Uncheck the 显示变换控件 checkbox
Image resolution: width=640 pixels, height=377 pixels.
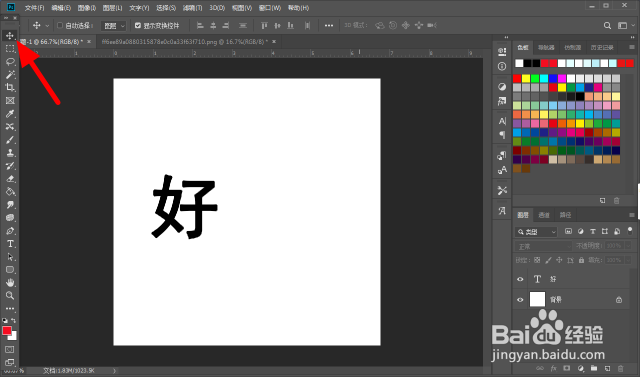coord(138,25)
